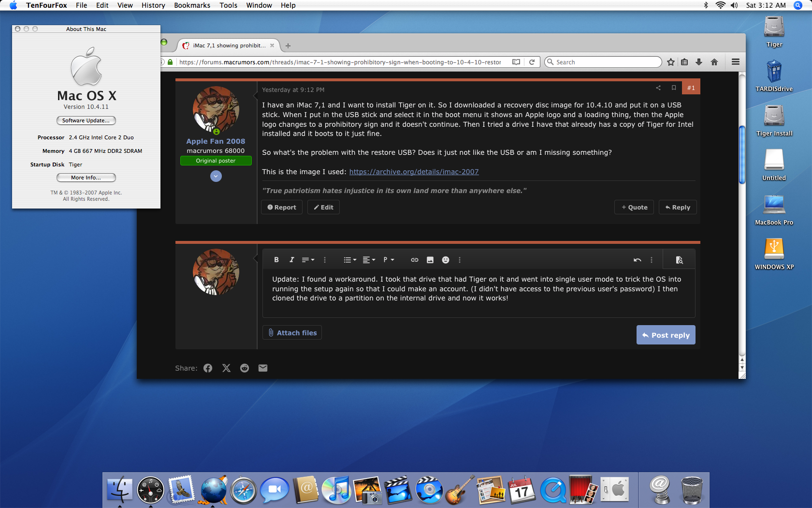The width and height of the screenshot is (812, 508).
Task: Quote the first post
Action: 634,207
